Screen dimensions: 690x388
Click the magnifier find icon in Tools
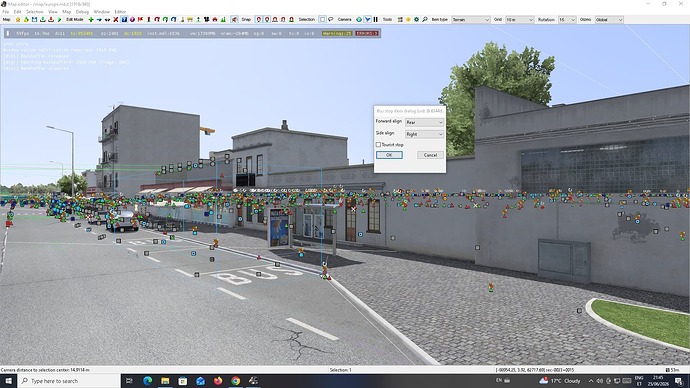pos(425,19)
